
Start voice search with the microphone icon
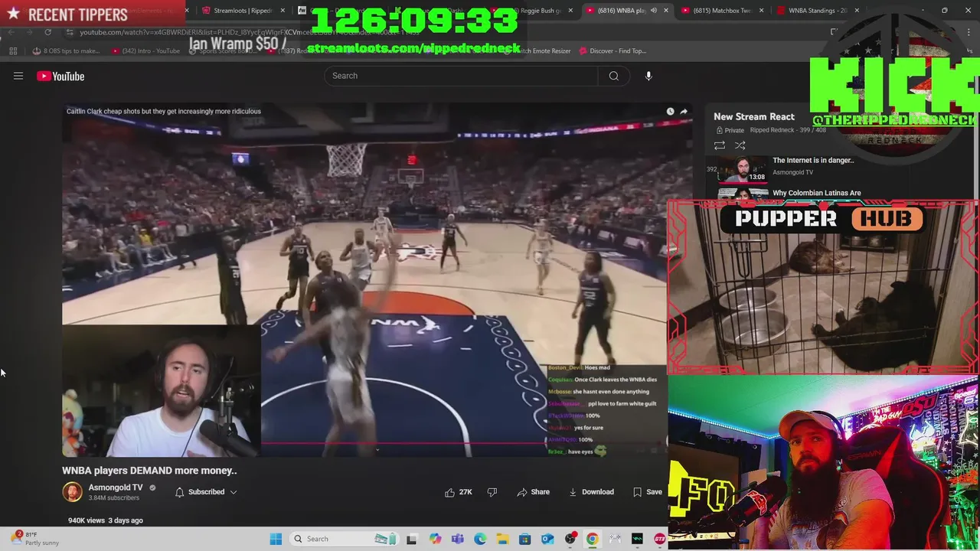tap(648, 76)
